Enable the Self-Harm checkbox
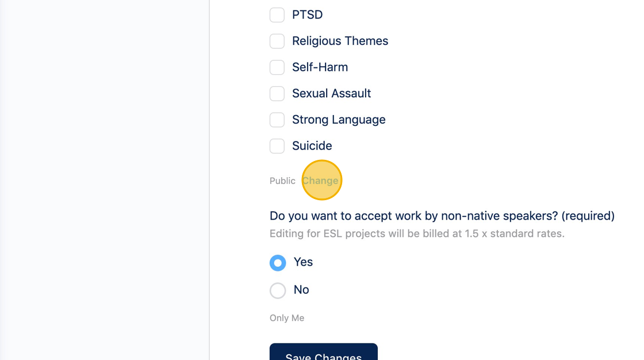Image resolution: width=644 pixels, height=360 pixels. [277, 67]
